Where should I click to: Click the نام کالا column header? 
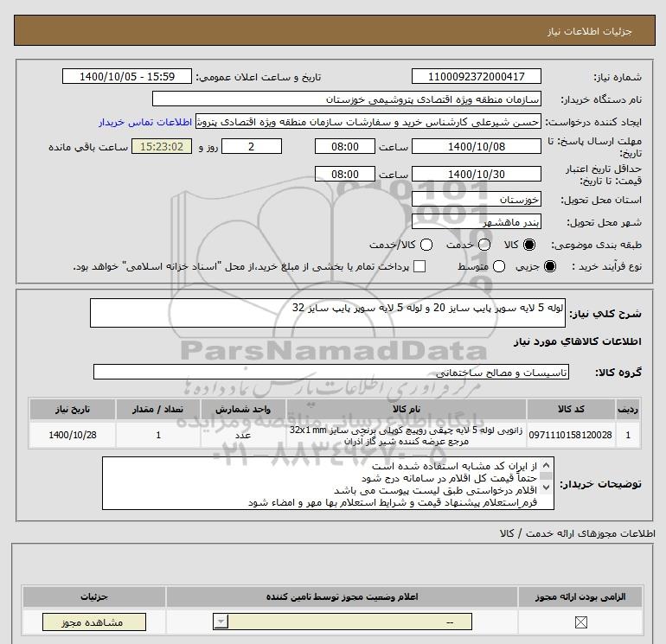click(407, 409)
